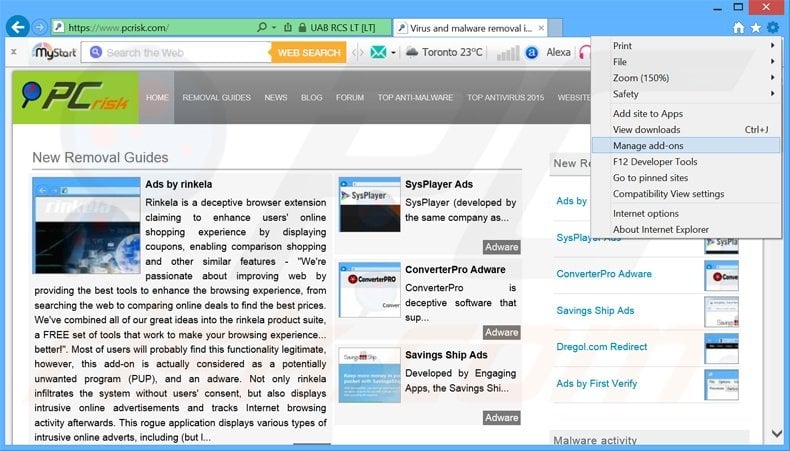Open Internet options

coord(686,214)
